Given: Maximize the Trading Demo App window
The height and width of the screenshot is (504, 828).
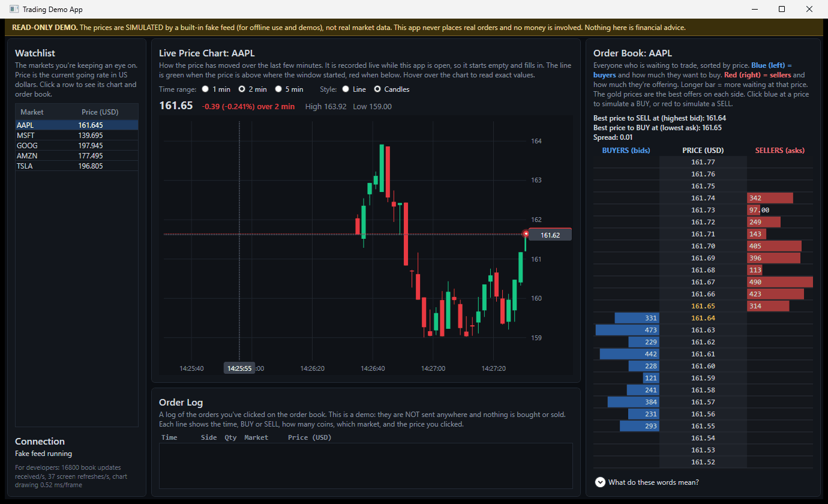Looking at the screenshot, I should click(782, 9).
